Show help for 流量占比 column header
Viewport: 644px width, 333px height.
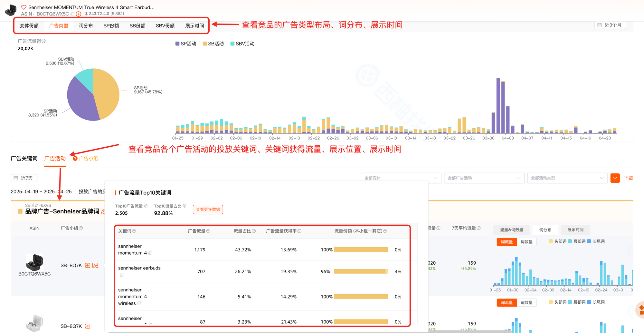pyautogui.click(x=254, y=231)
